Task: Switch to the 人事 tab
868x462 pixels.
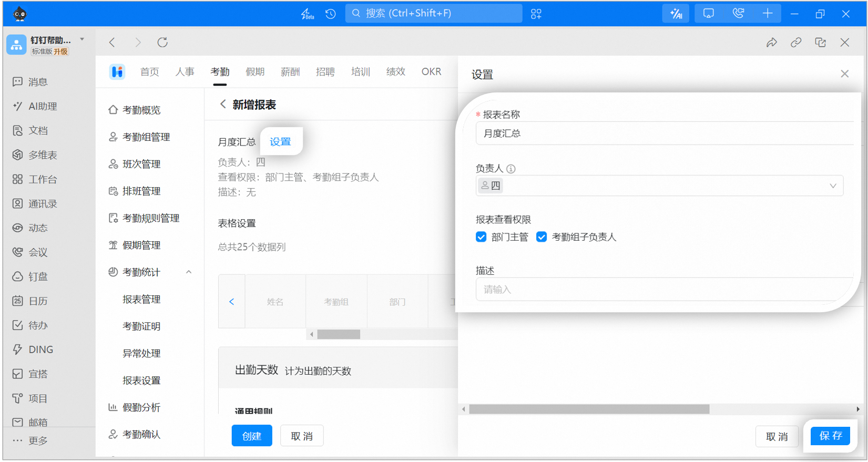Action: pos(185,72)
